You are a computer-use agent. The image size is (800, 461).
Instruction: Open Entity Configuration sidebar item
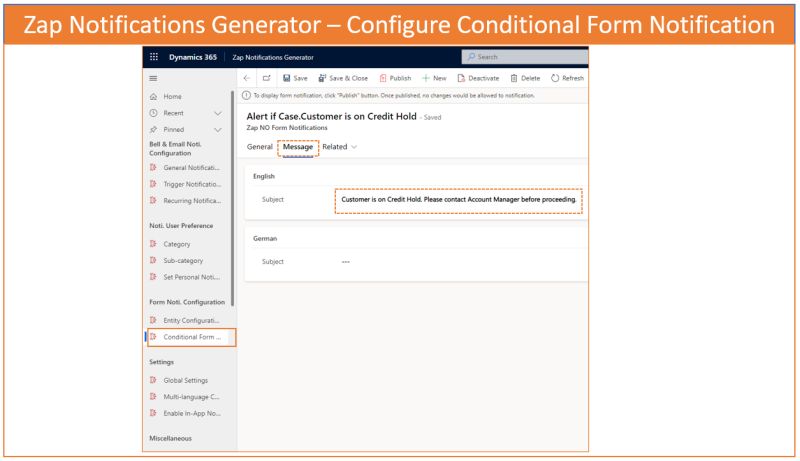(191, 320)
